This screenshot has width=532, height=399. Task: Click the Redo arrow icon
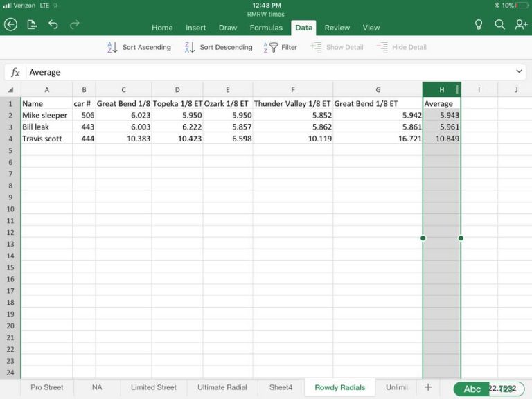coord(74,24)
